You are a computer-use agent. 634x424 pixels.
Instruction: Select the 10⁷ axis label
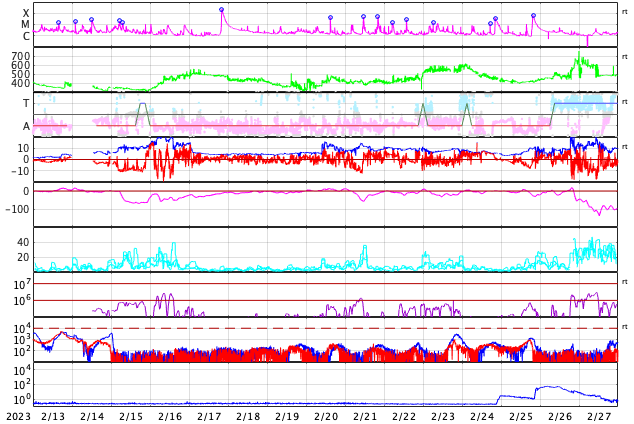[x=21, y=284]
